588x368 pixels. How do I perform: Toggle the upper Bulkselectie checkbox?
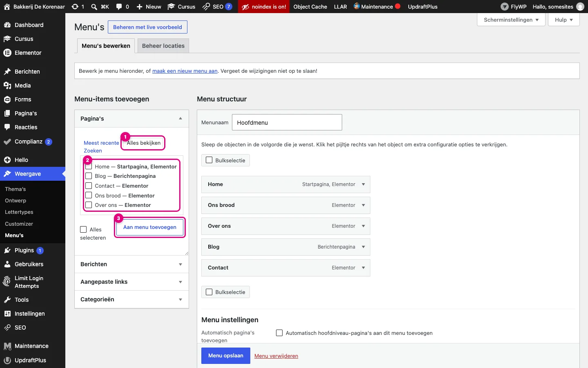click(x=209, y=160)
